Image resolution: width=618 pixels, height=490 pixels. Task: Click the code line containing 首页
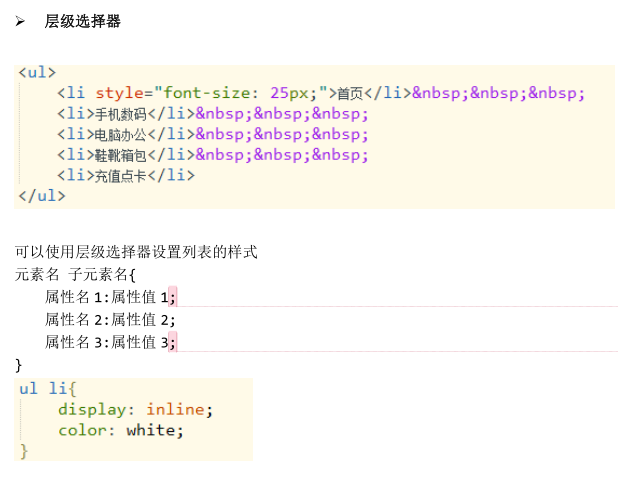pyautogui.click(x=321, y=93)
